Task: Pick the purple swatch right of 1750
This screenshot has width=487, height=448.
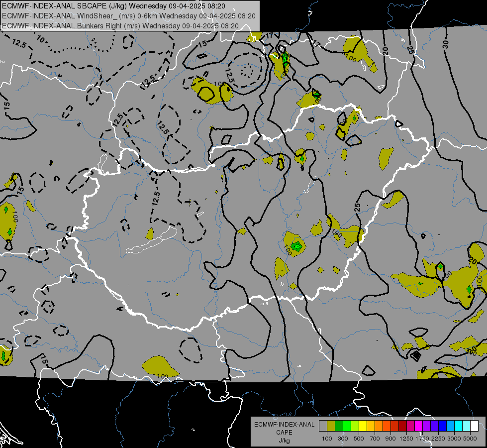Action: [x=426, y=426]
